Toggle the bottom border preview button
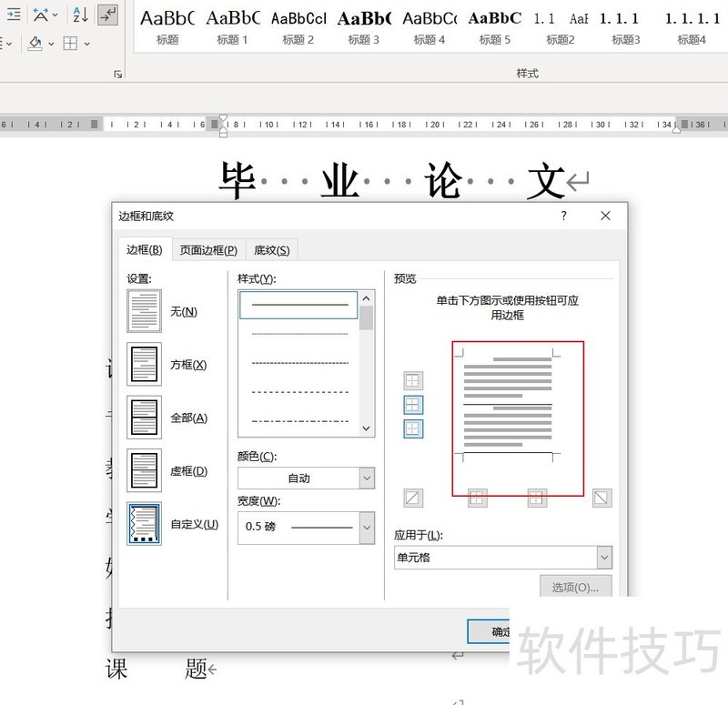The image size is (728, 705). [x=413, y=429]
